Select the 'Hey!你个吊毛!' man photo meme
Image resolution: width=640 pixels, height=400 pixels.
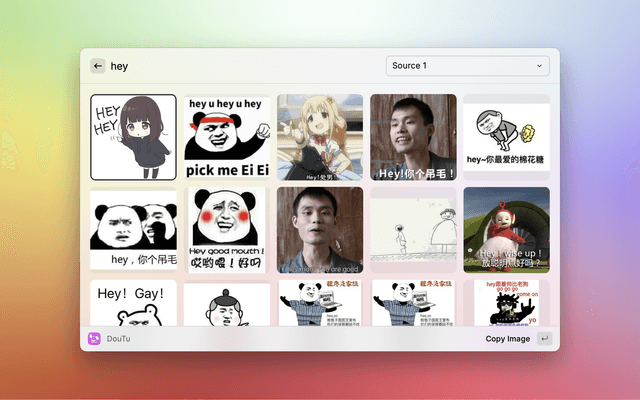click(413, 137)
